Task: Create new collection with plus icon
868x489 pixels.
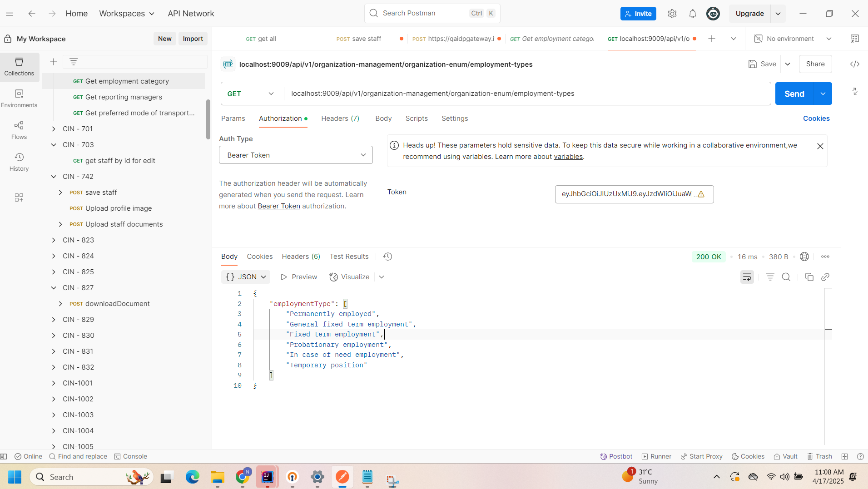Action: tap(54, 62)
